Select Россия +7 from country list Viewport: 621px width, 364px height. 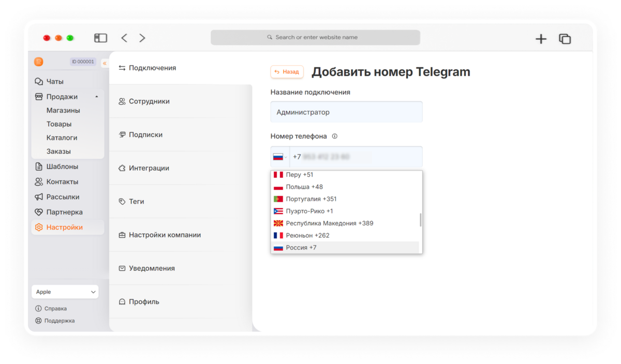(345, 248)
